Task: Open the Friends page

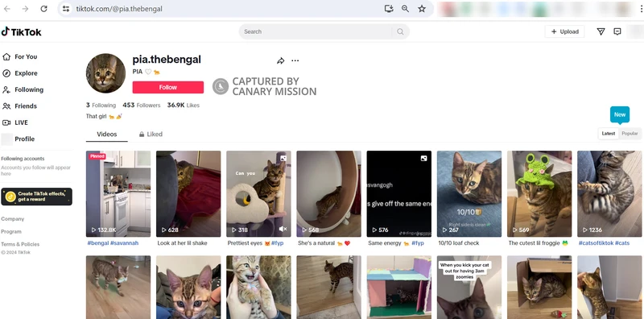Action: [19, 106]
